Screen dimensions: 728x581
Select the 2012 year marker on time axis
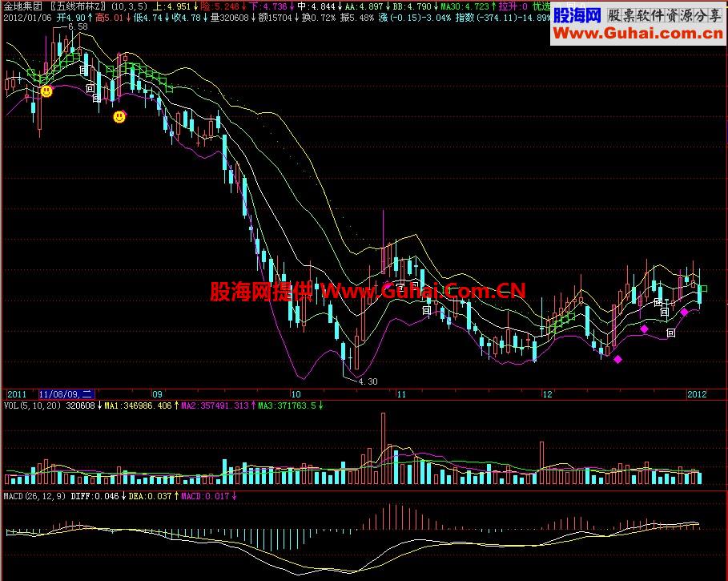(x=697, y=394)
